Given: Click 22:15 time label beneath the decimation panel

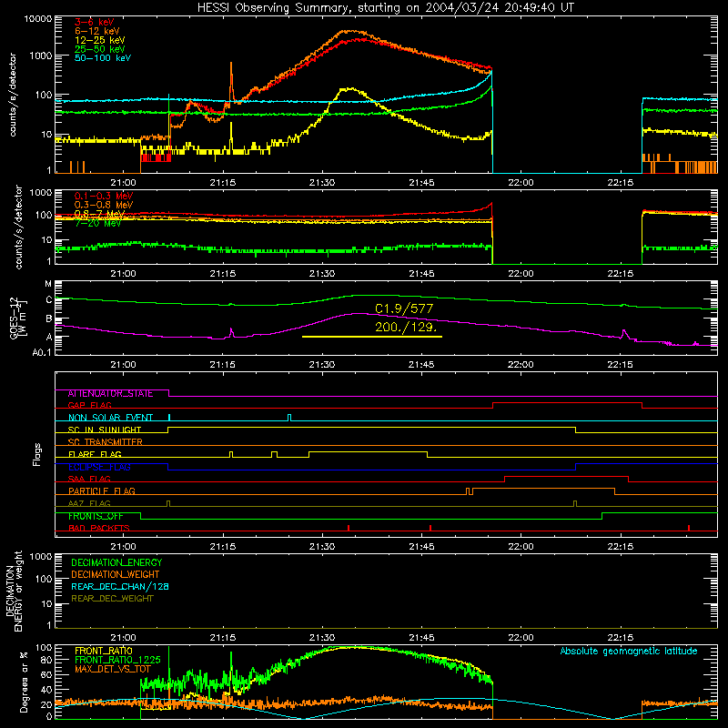Looking at the screenshot, I should (x=620, y=638).
